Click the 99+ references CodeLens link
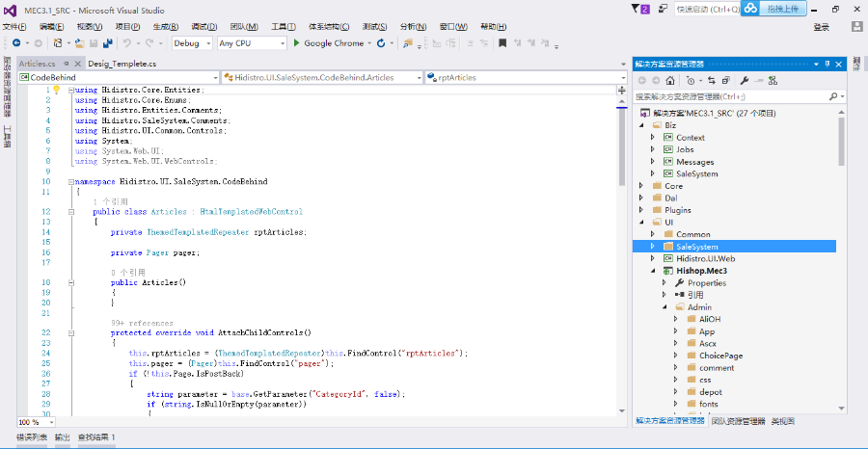 click(x=142, y=323)
